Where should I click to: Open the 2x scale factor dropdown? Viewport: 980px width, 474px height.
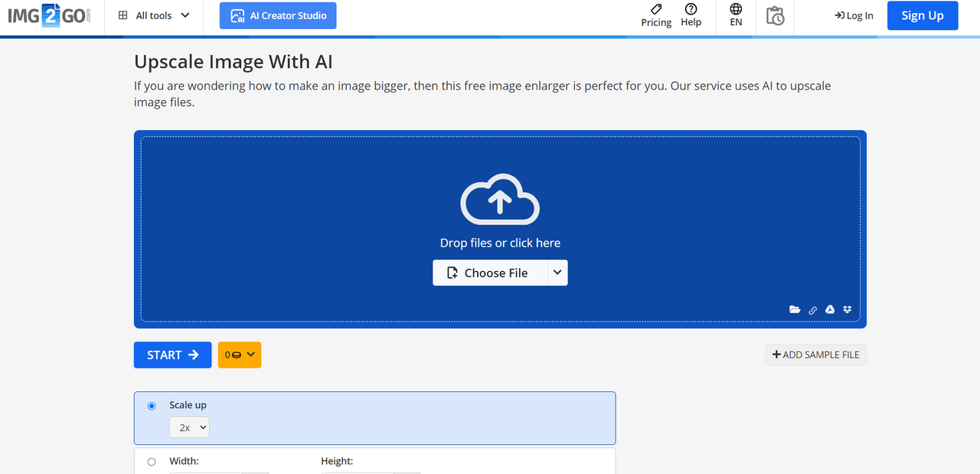(x=189, y=428)
